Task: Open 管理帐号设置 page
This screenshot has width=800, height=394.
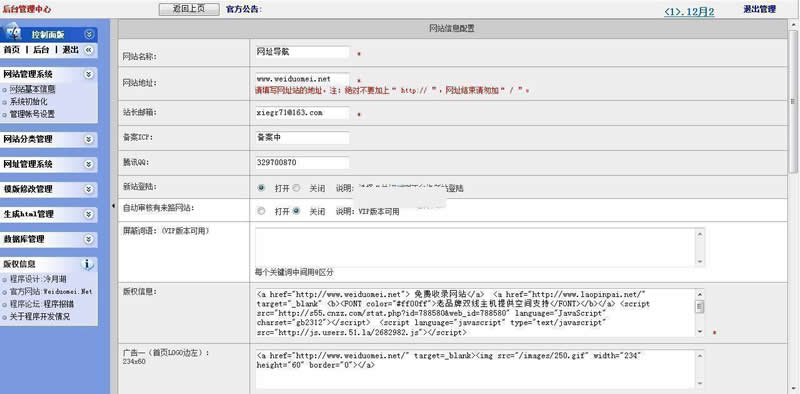Action: click(32, 114)
